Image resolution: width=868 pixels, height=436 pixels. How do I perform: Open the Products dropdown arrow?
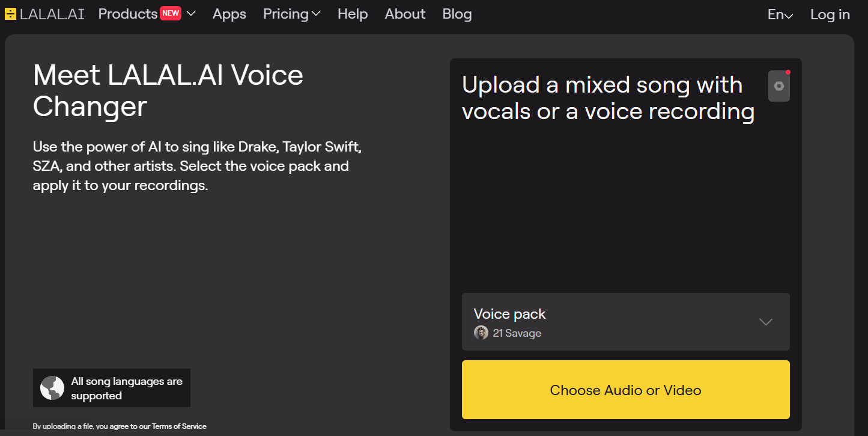click(x=191, y=14)
